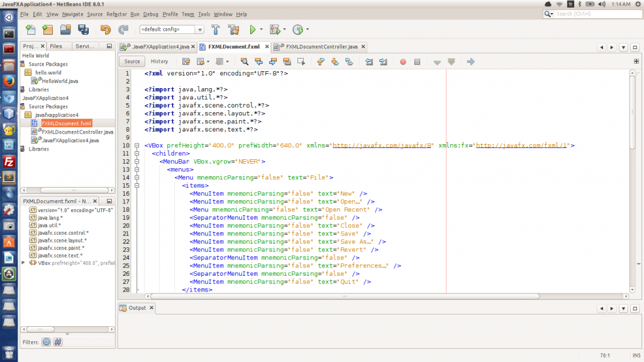644x362 pixels.
Task: Click the volume icon in system tray
Action: click(x=602, y=4)
